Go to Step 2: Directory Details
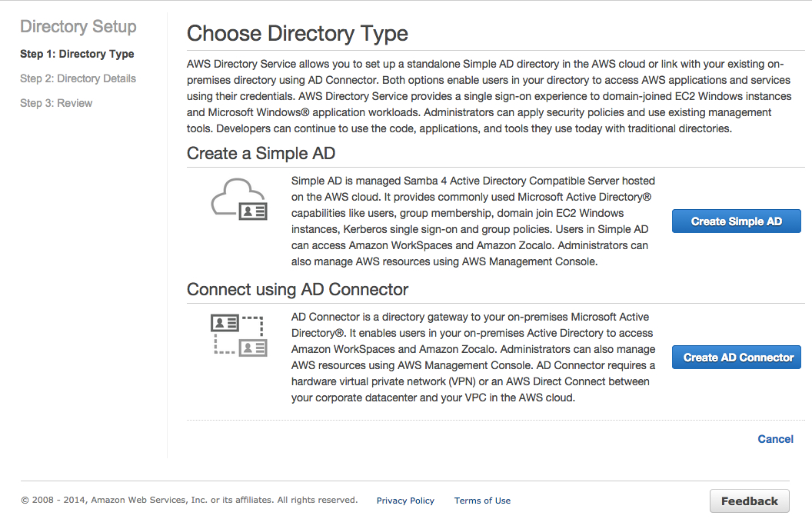 pyautogui.click(x=78, y=78)
